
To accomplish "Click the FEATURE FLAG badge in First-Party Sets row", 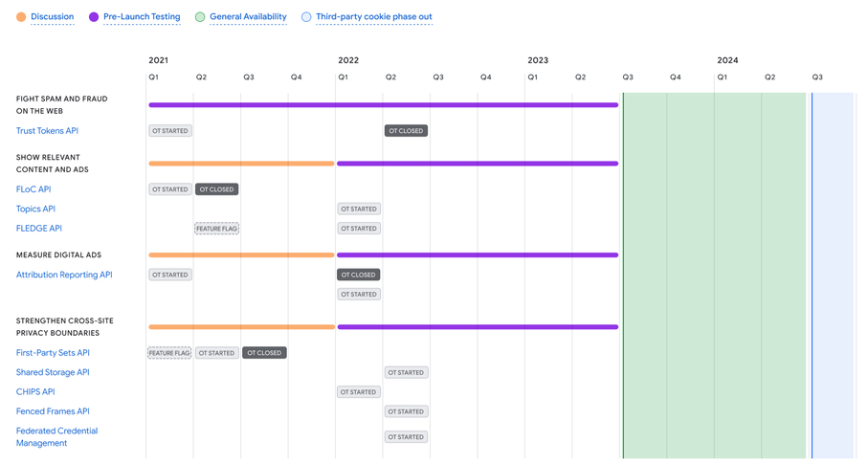I will [169, 353].
